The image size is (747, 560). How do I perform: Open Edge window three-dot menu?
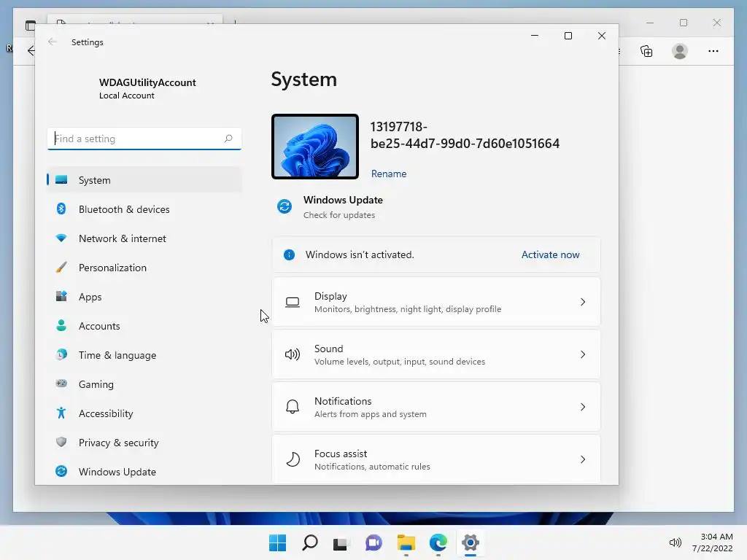point(713,51)
